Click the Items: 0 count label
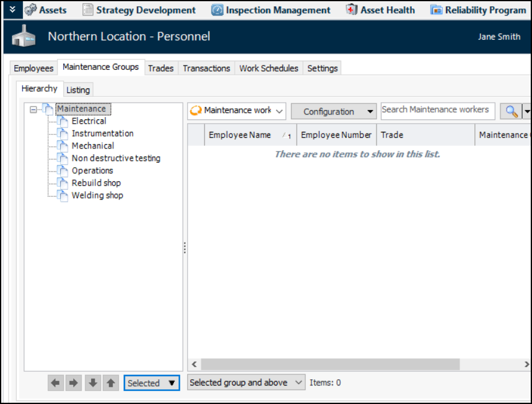The width and height of the screenshot is (532, 404). [325, 382]
